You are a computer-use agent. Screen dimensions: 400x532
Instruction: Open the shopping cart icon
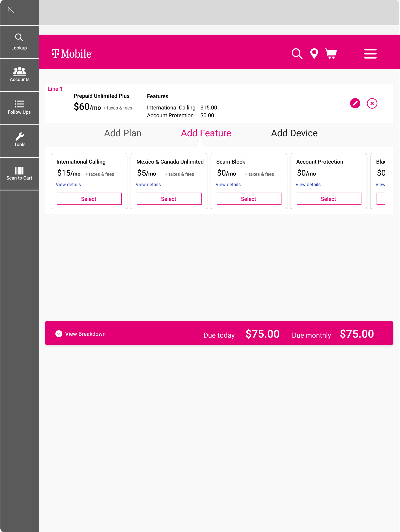point(331,53)
